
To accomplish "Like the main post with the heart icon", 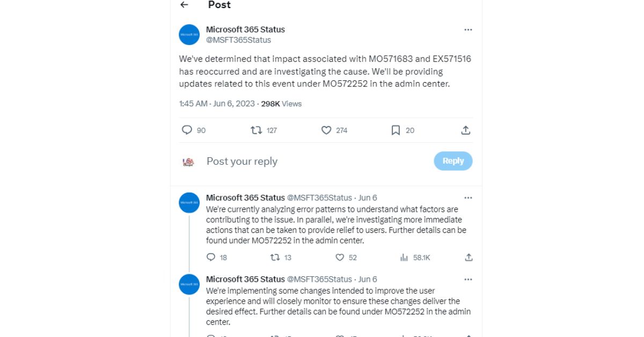I will tap(326, 130).
